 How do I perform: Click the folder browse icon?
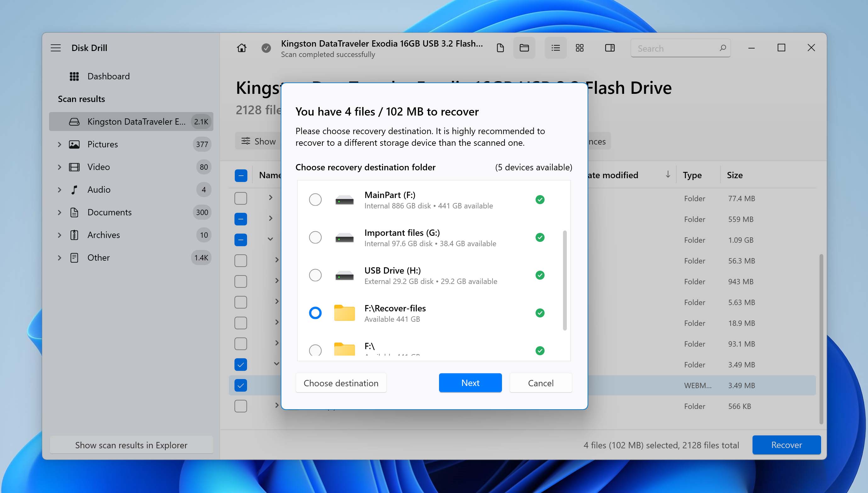click(x=523, y=48)
